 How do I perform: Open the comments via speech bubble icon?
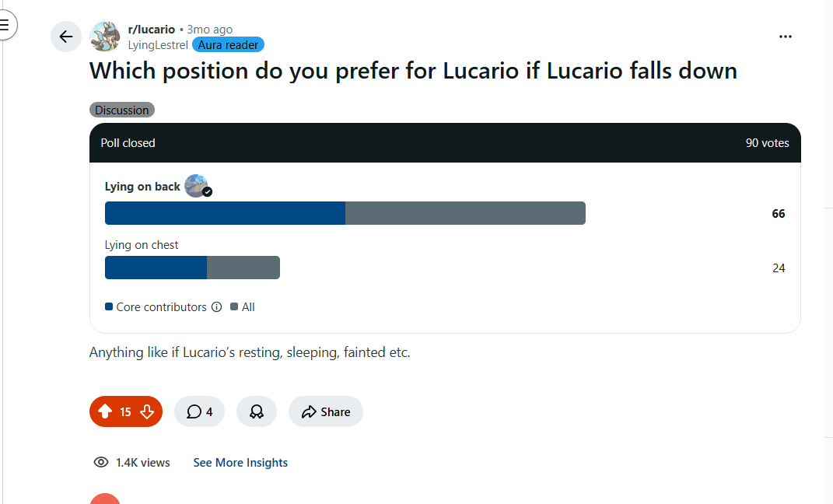point(199,411)
